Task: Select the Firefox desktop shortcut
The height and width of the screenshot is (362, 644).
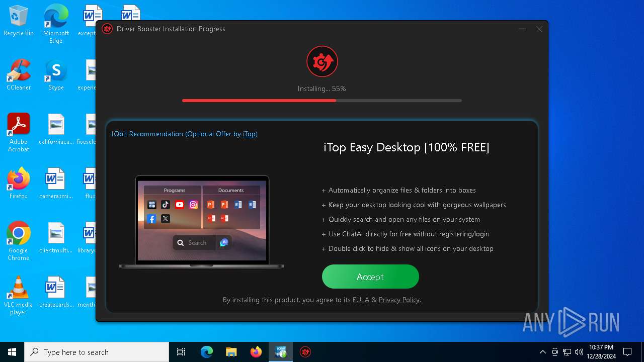Action: point(19,184)
